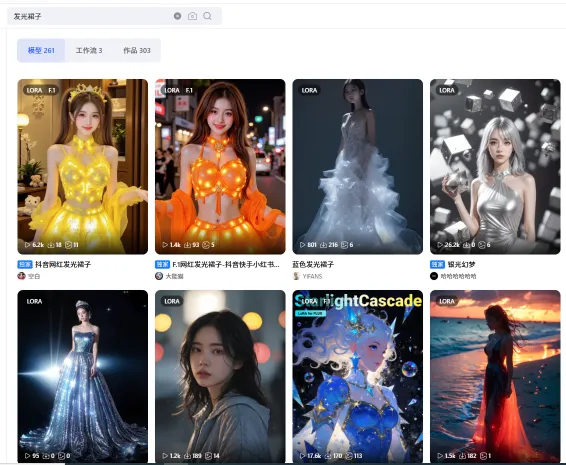Click the 独家 badge beside 银光幻梦

click(x=437, y=265)
